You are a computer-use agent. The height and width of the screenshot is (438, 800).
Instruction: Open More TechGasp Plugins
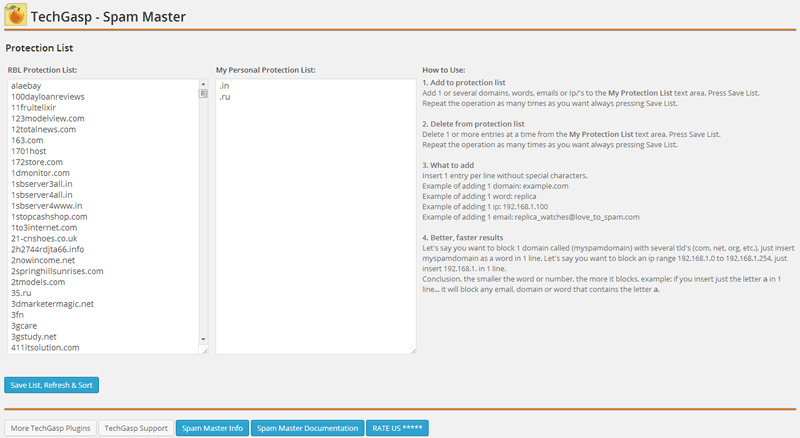click(51, 428)
